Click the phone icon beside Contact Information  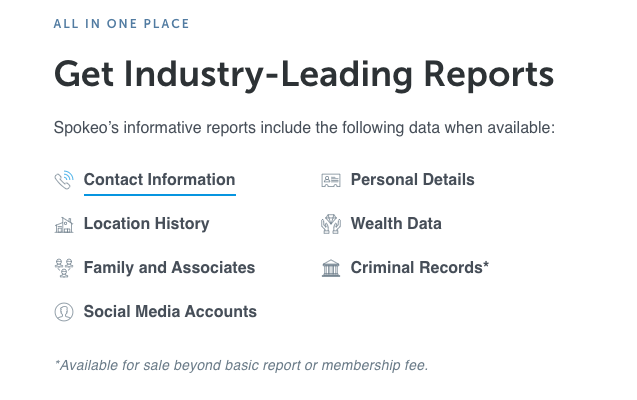click(x=64, y=181)
